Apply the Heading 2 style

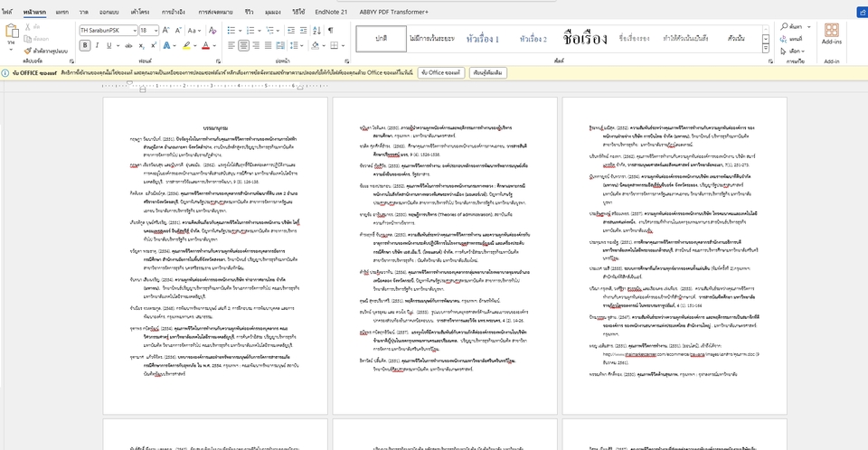click(x=533, y=39)
